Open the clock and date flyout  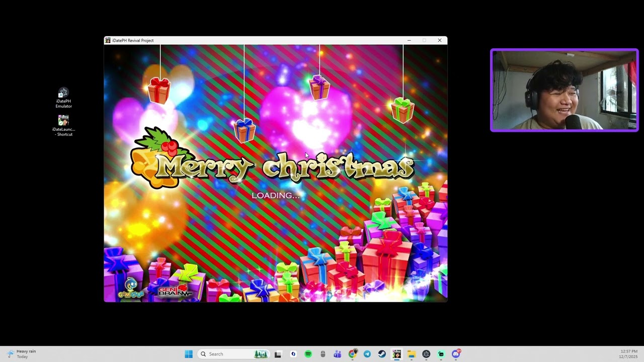629,354
